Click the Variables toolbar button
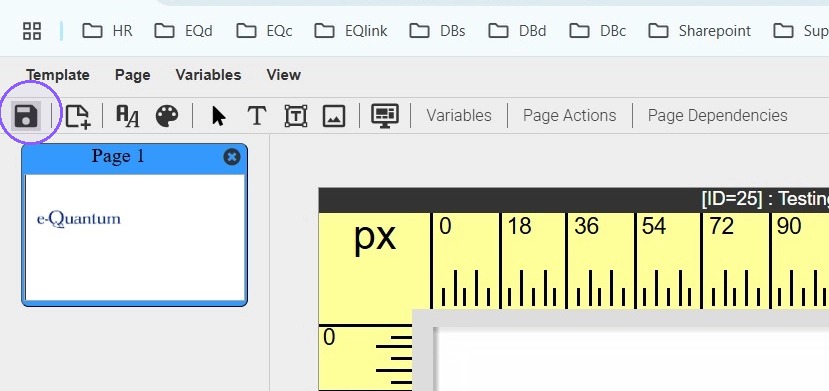 459,115
